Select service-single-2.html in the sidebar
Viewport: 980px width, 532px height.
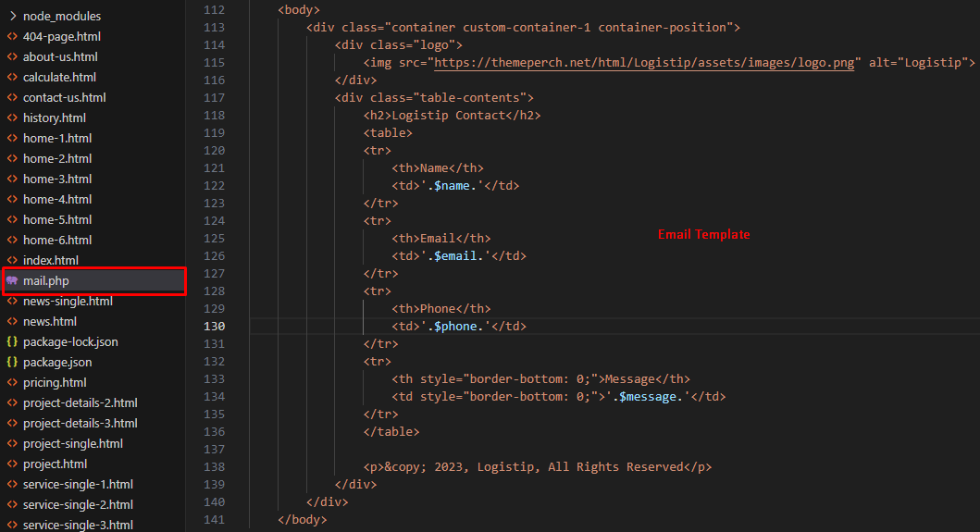78,504
